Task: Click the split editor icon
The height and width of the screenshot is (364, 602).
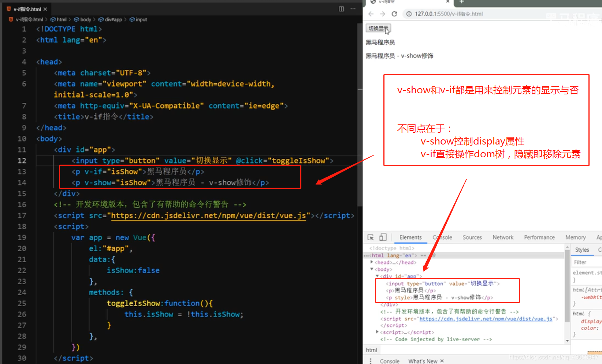Action: (x=341, y=9)
